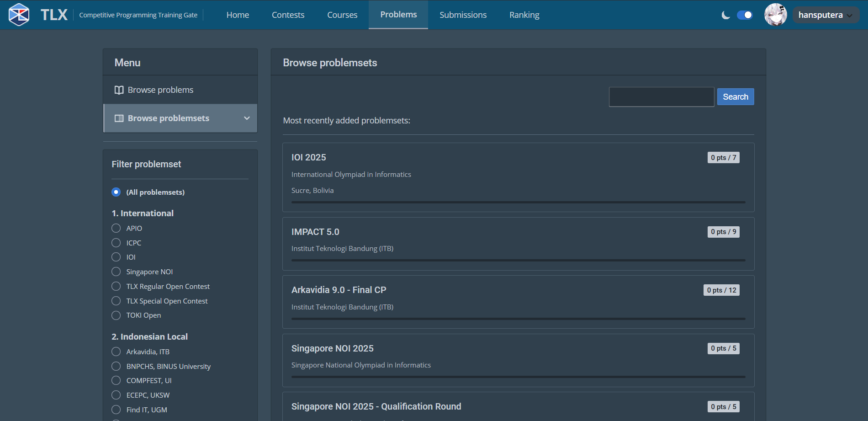Open the Contests tab
868x421 pixels.
pos(288,15)
